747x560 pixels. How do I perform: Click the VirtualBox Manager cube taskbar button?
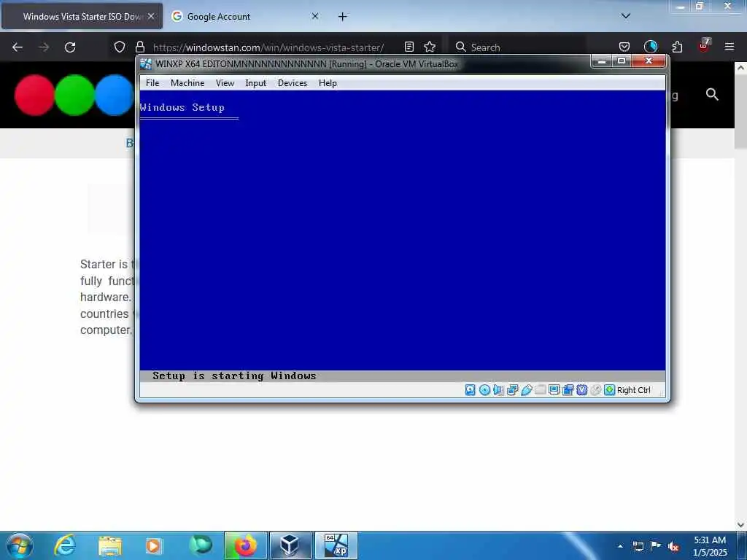click(x=290, y=545)
